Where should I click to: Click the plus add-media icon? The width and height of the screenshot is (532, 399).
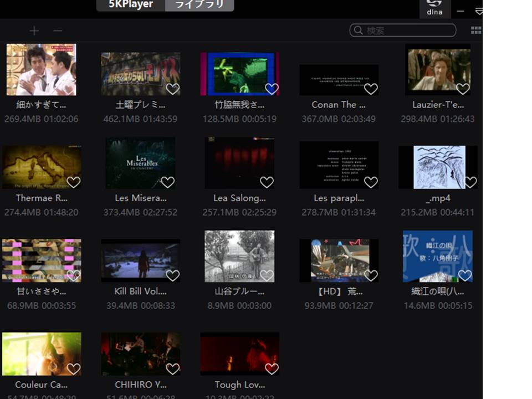coord(34,31)
